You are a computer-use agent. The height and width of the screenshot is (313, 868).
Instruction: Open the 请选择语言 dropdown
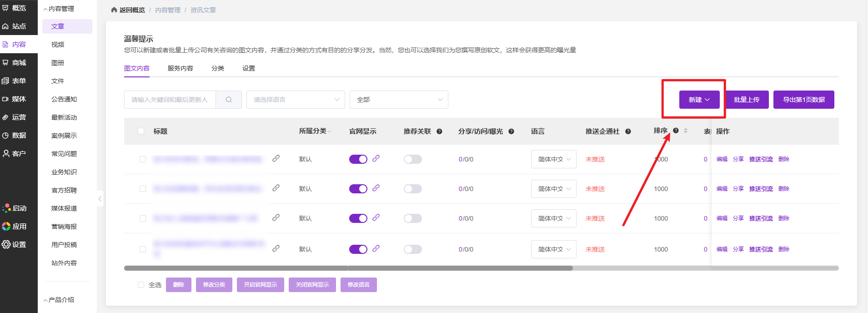click(x=296, y=100)
